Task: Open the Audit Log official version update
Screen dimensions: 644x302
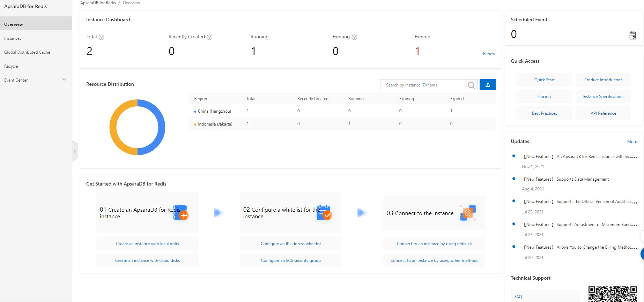Action: (x=580, y=202)
